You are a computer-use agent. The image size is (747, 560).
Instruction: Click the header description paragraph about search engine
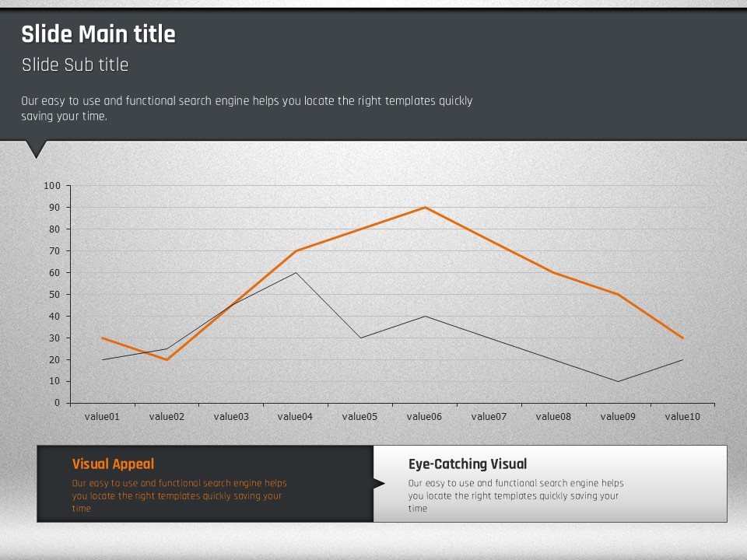[x=247, y=108]
